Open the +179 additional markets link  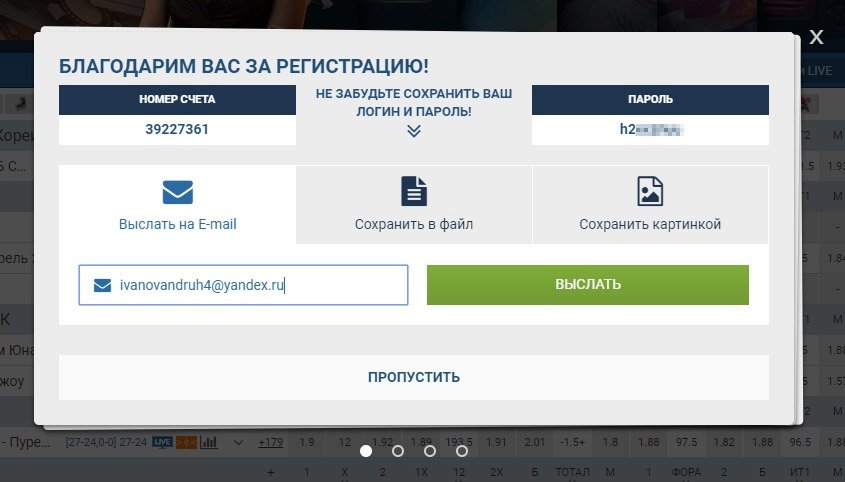click(x=269, y=442)
